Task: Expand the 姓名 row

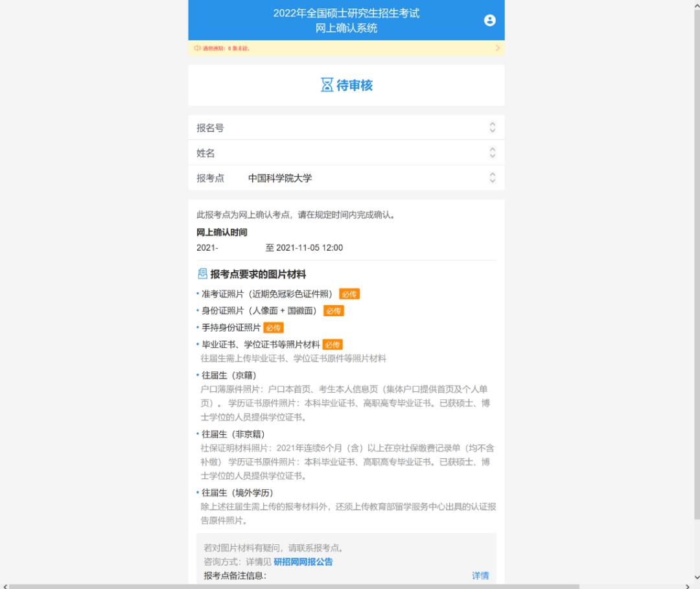Action: click(x=346, y=153)
